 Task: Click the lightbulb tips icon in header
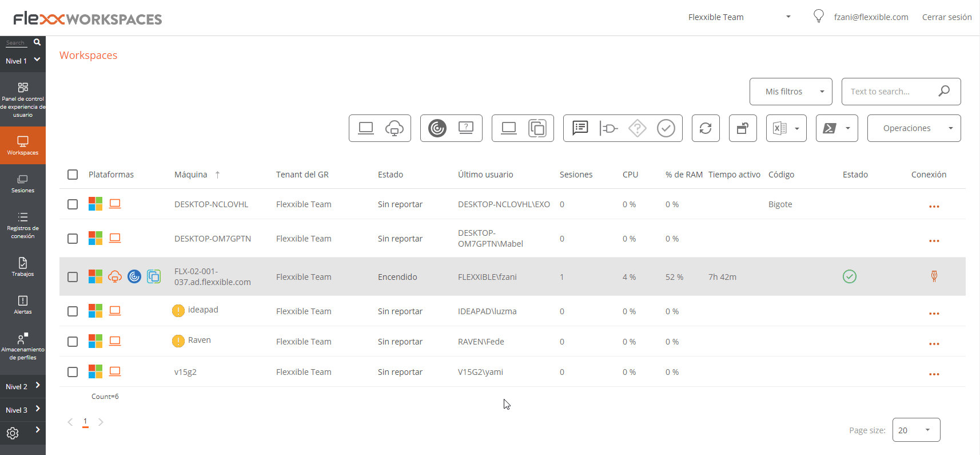(819, 16)
